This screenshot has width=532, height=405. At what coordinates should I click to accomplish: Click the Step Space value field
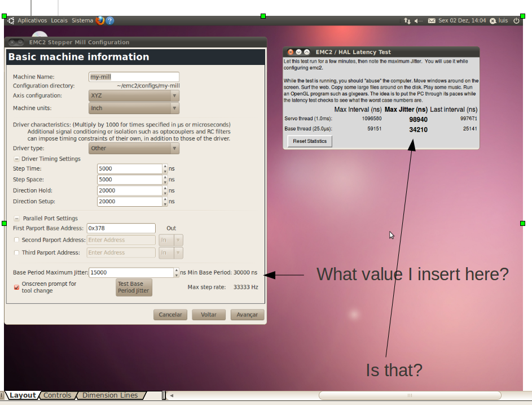130,180
